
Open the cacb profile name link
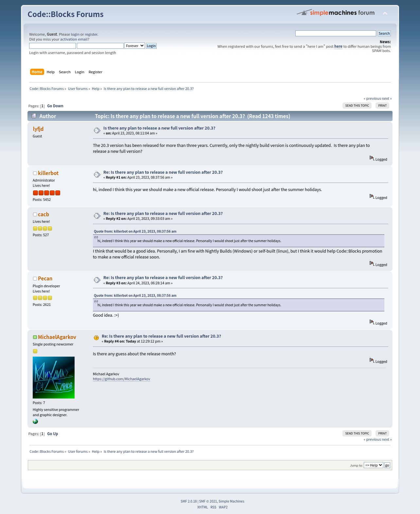44,214
